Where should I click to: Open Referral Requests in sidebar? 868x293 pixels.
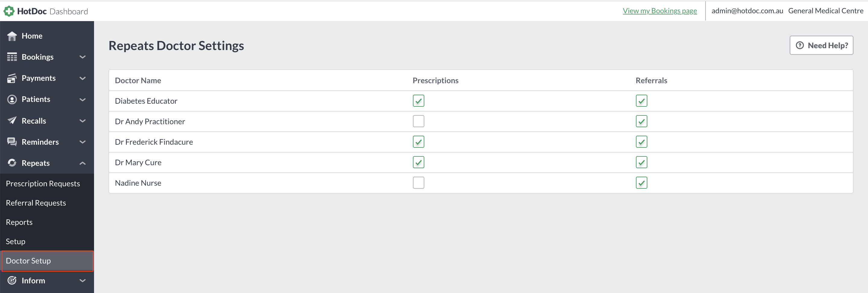[x=36, y=203]
